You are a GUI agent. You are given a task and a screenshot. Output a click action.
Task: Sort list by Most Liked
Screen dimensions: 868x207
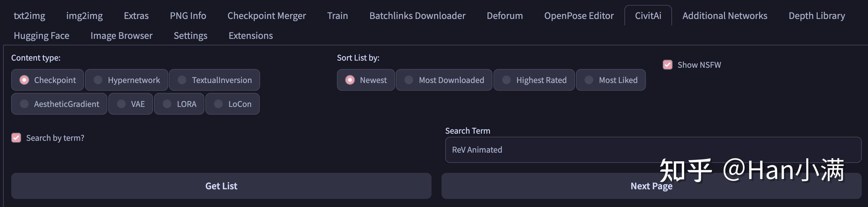pos(611,80)
